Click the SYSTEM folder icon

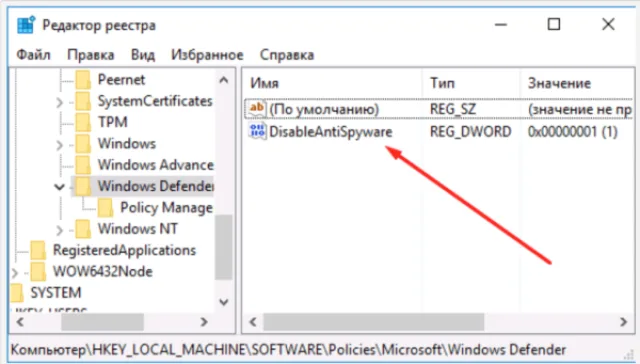(x=17, y=293)
